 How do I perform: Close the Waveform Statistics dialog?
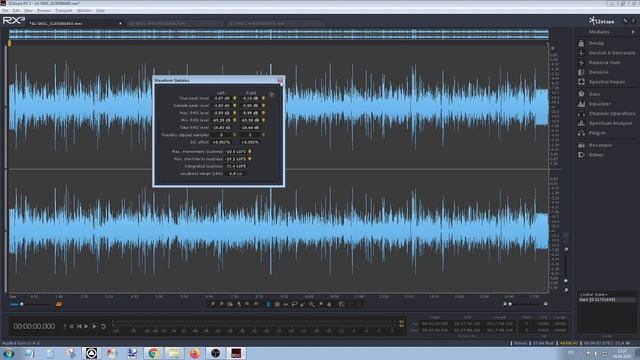pyautogui.click(x=280, y=80)
